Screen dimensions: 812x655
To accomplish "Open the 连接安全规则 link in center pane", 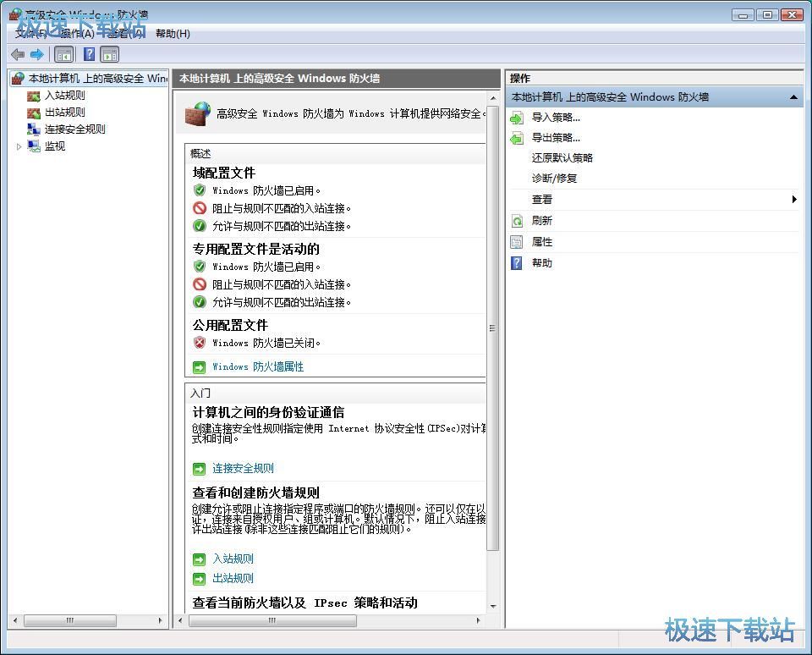I will (243, 469).
